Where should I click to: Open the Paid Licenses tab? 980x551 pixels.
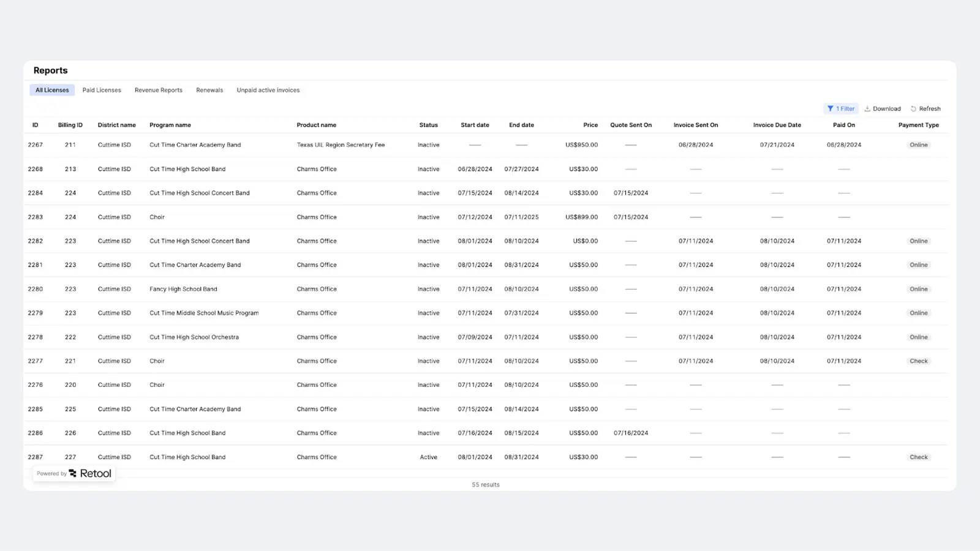tap(102, 90)
